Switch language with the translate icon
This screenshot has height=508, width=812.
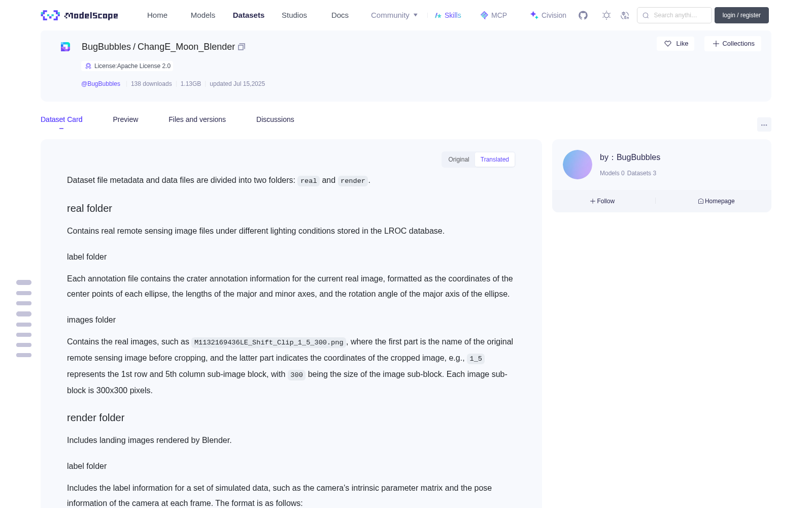point(625,15)
